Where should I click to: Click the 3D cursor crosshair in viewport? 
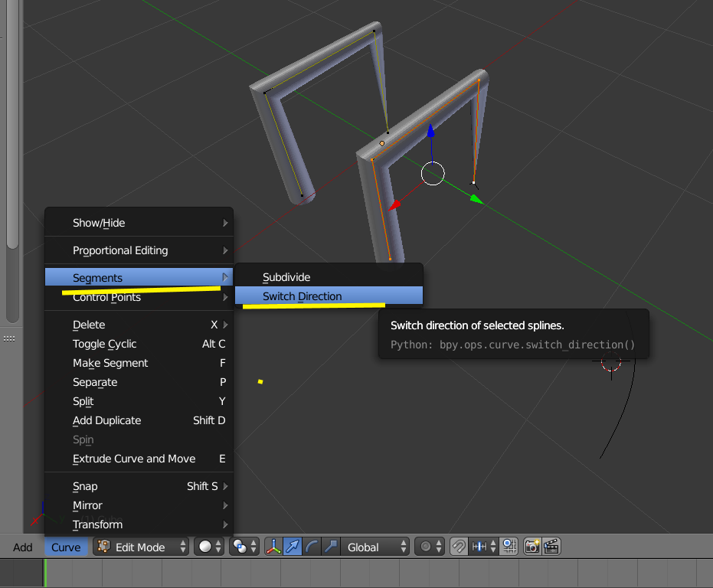click(611, 361)
